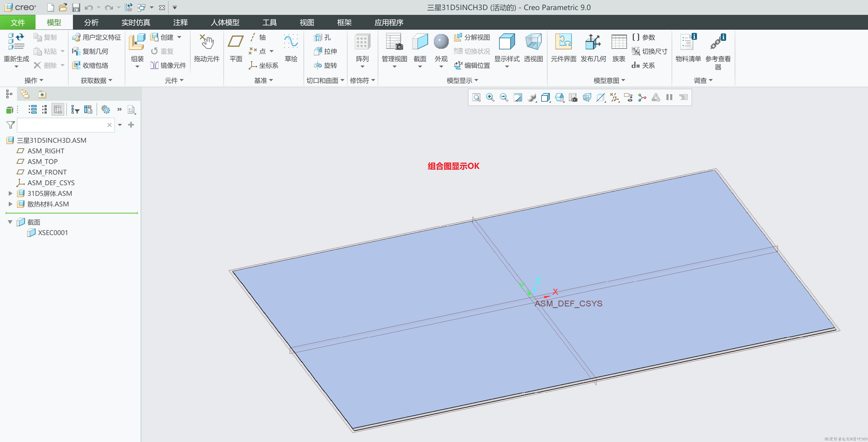Open the Assemble (组装) tool

(x=137, y=42)
